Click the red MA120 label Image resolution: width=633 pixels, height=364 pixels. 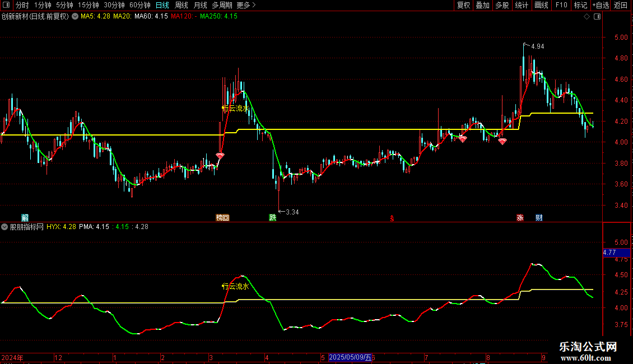(184, 16)
